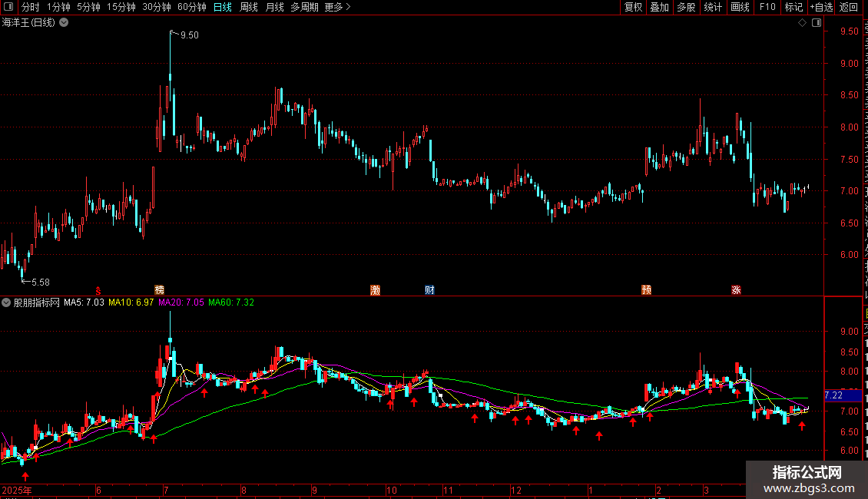Select the 分时 chart tab

[31, 7]
